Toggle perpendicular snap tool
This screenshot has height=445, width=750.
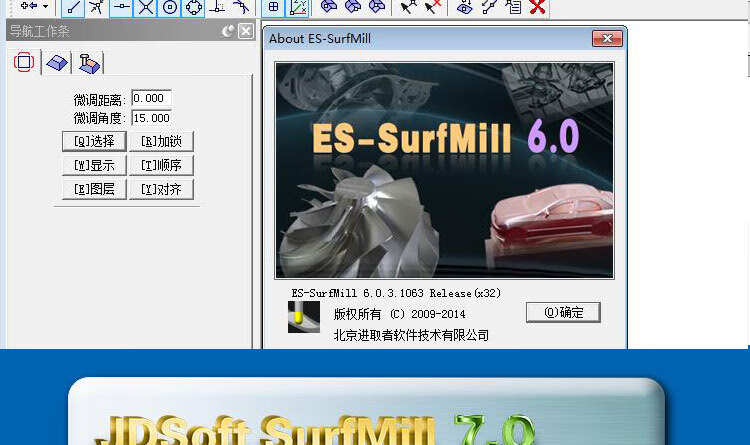(217, 7)
